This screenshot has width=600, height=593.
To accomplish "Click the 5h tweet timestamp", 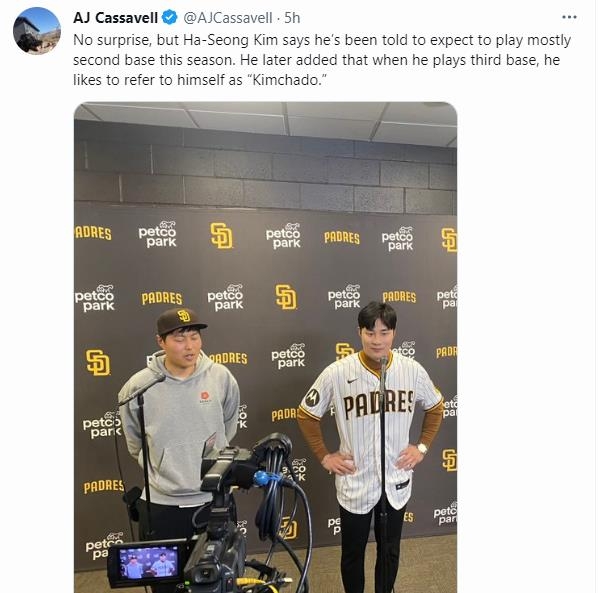I will 292,18.
